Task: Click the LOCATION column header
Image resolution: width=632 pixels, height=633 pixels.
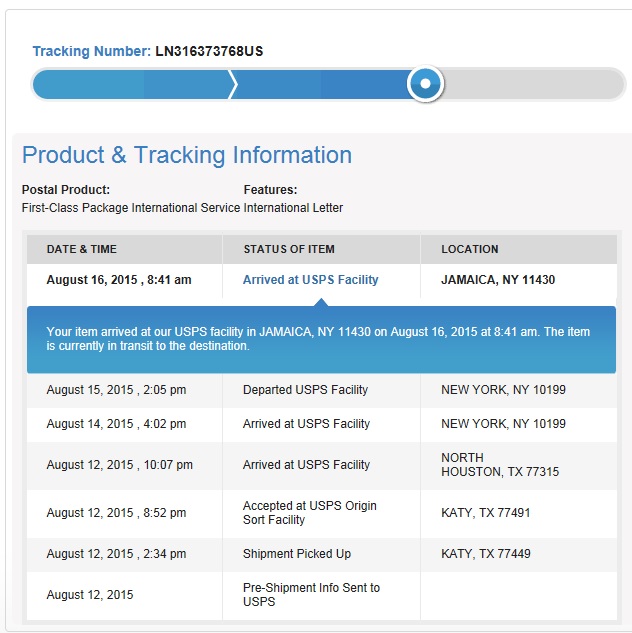Action: pyautogui.click(x=470, y=249)
